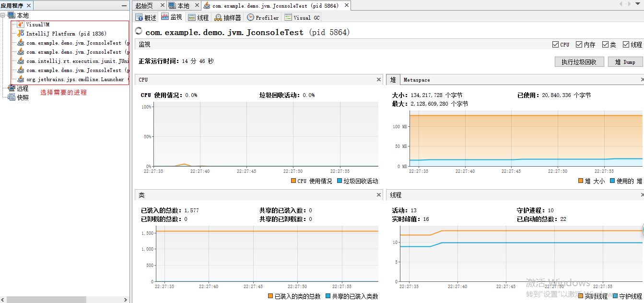Click the 本地 document tab computer icon
644x303 pixels.
point(172,6)
